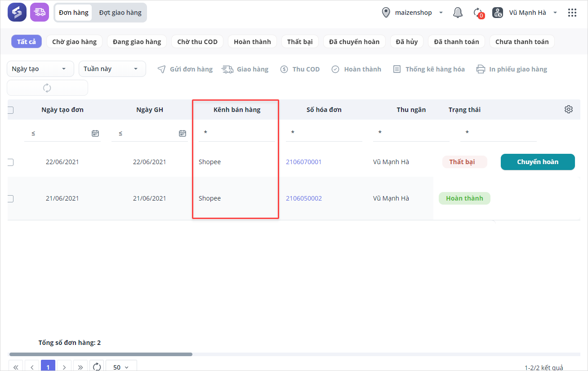Image resolution: width=588 pixels, height=371 pixels.
Task: Click the Kênh bán hàng filter input field
Action: click(x=236, y=133)
